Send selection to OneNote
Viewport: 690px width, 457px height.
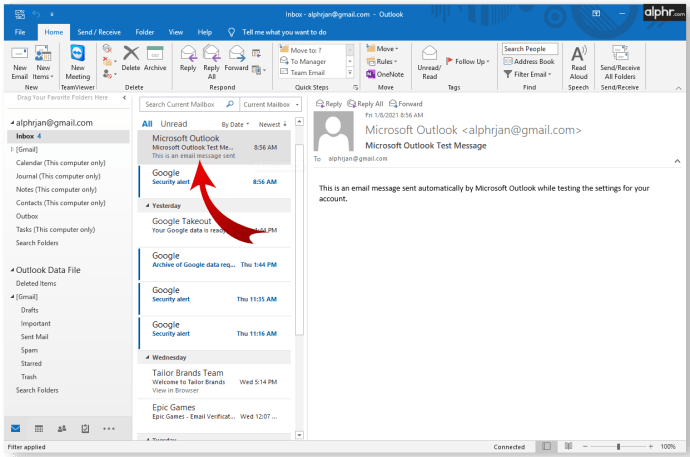(x=385, y=74)
